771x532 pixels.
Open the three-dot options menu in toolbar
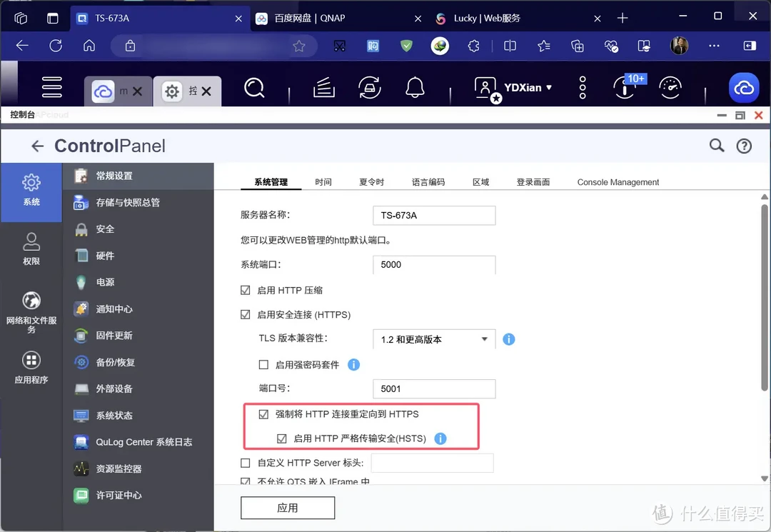583,86
